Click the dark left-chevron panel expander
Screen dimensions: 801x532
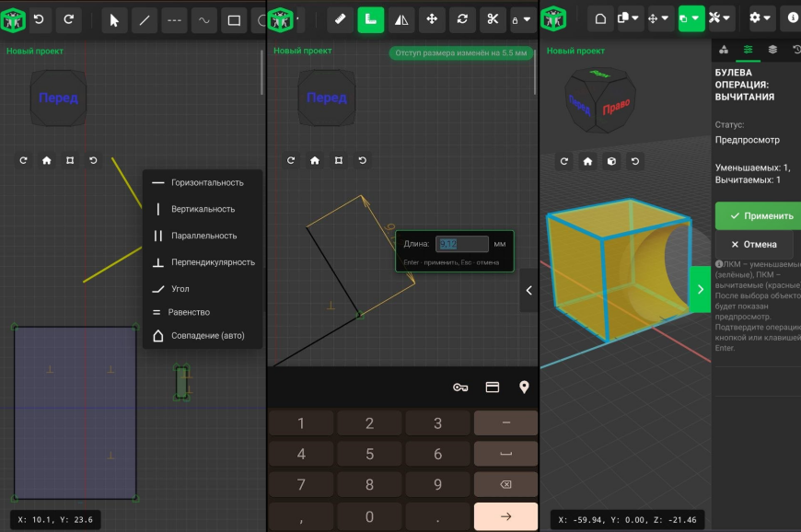click(x=528, y=290)
